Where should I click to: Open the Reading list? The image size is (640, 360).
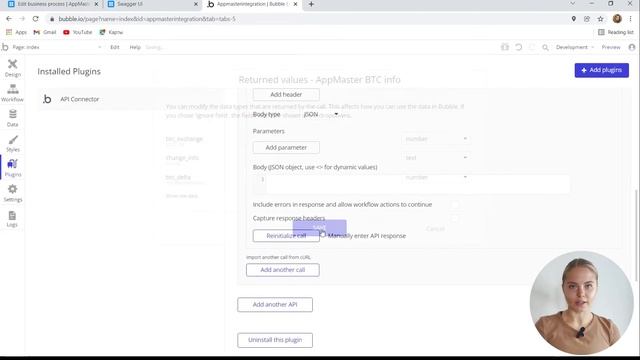(616, 32)
